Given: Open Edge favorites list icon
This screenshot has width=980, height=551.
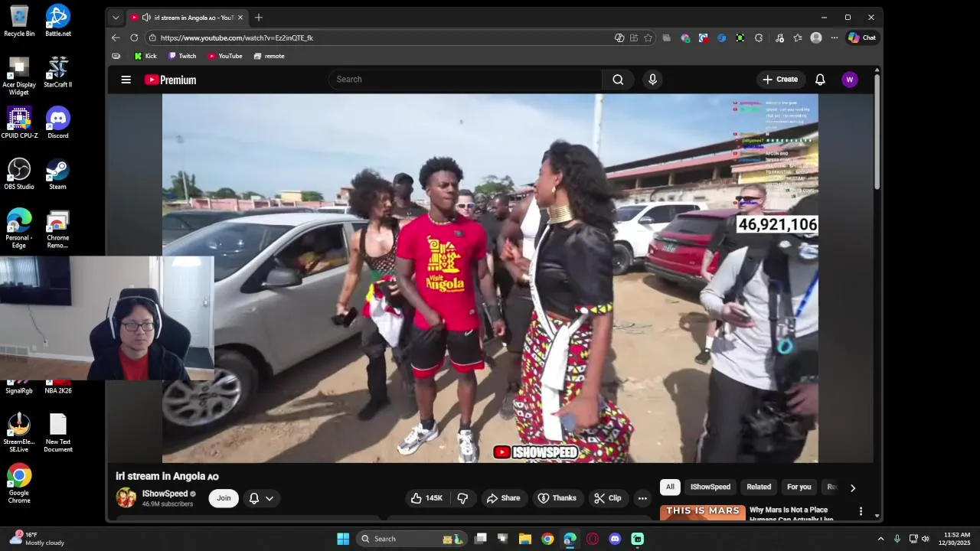Looking at the screenshot, I should pyautogui.click(x=798, y=37).
